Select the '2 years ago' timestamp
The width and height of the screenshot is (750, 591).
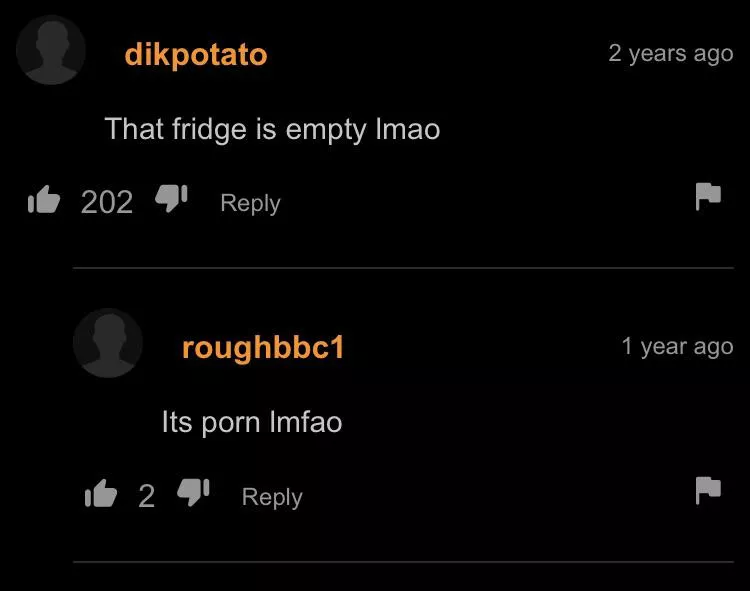[671, 54]
